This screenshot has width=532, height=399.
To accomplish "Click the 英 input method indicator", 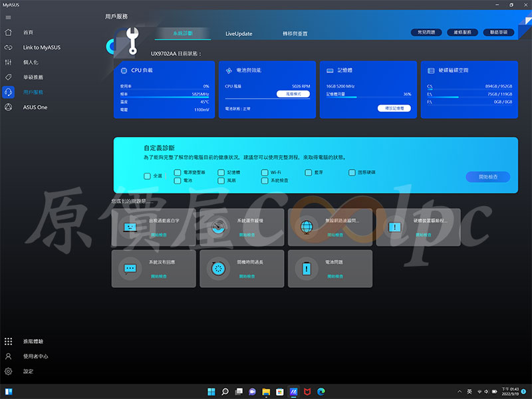I will (x=469, y=392).
